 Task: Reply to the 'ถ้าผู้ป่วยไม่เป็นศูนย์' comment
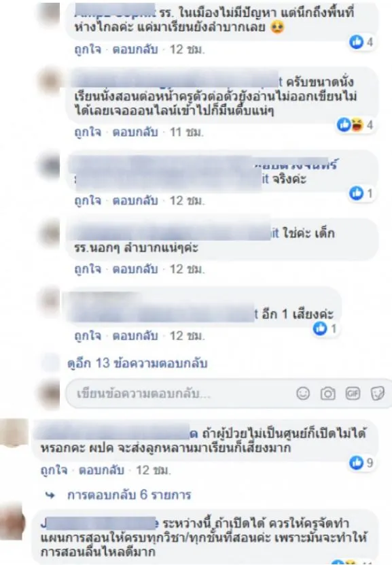pos(101,470)
